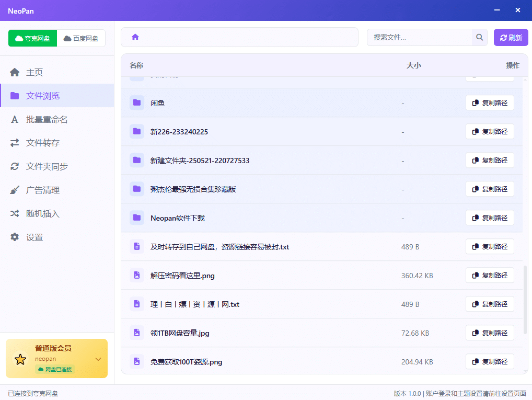The width and height of the screenshot is (532, 400).
Task: Click the 闲鱼 folder icon
Action: 137,102
